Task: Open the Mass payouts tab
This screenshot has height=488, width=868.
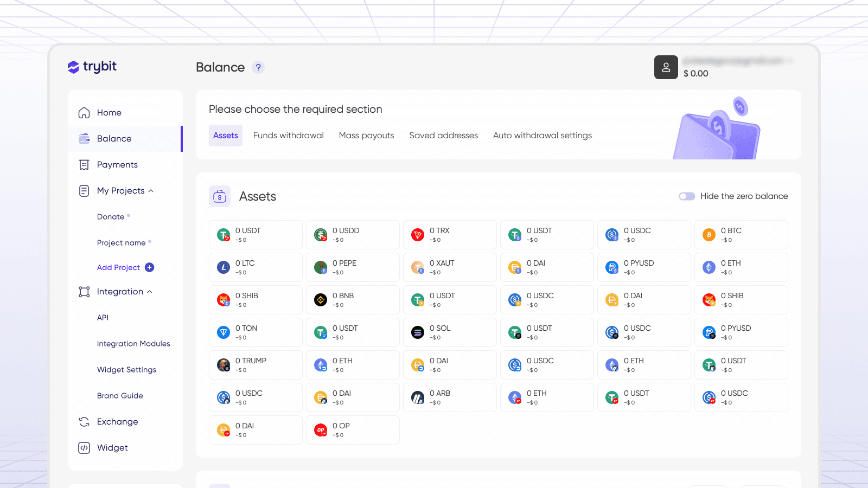Action: pyautogui.click(x=367, y=136)
